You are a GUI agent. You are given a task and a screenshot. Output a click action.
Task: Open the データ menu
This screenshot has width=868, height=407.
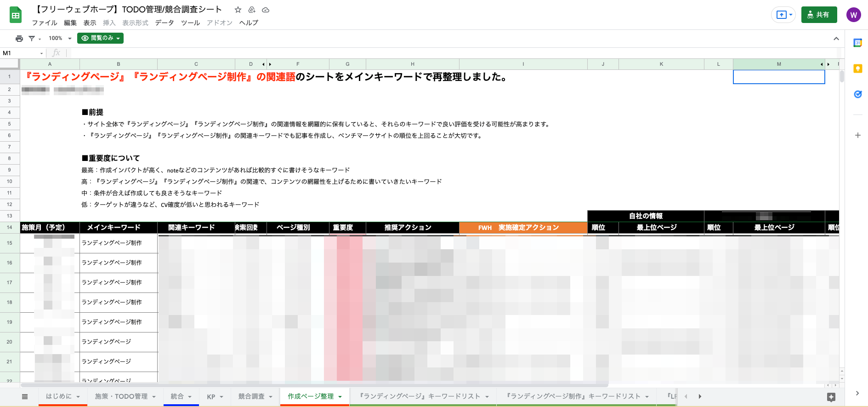(x=165, y=23)
